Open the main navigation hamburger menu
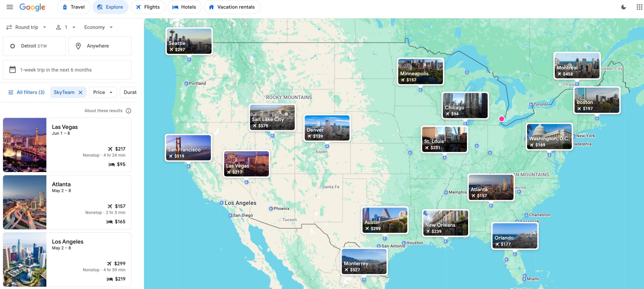 coord(10,7)
